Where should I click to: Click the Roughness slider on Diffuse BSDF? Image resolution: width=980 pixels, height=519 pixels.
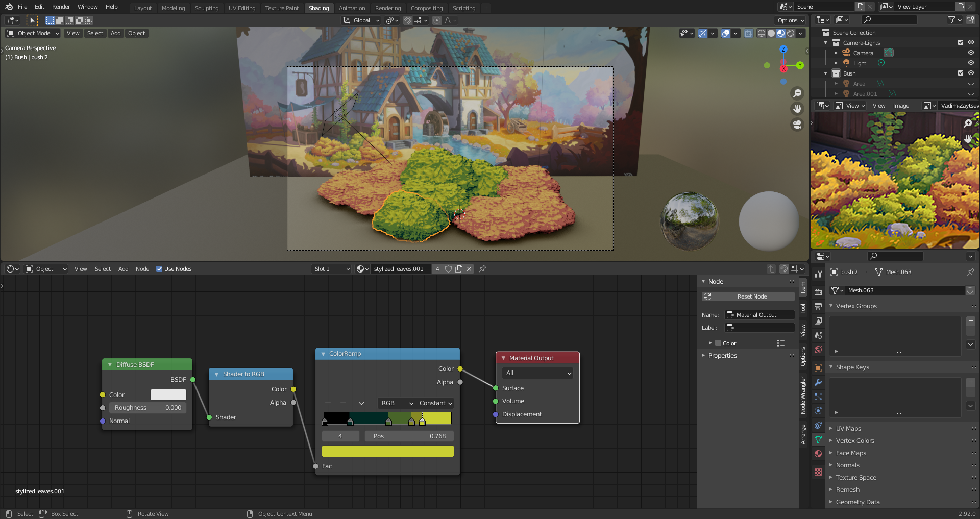pyautogui.click(x=148, y=408)
